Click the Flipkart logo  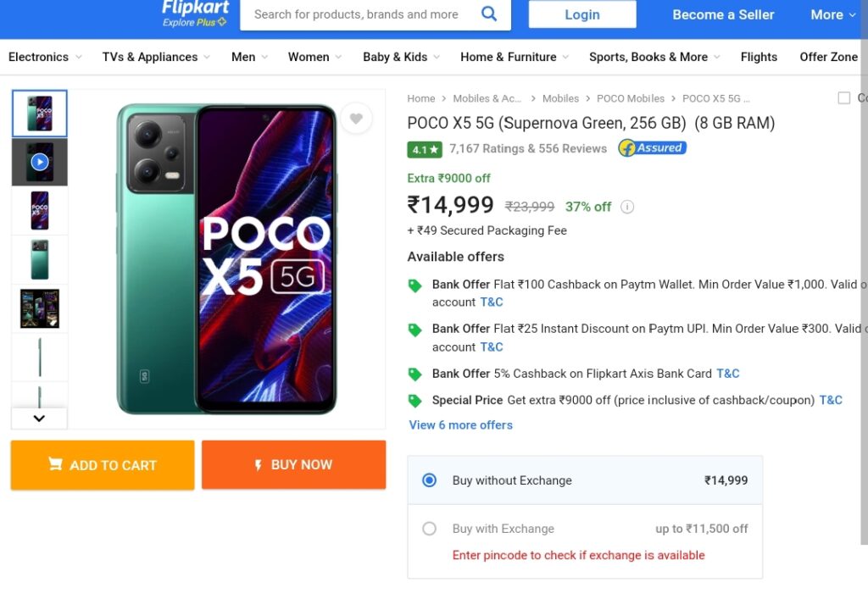click(195, 13)
